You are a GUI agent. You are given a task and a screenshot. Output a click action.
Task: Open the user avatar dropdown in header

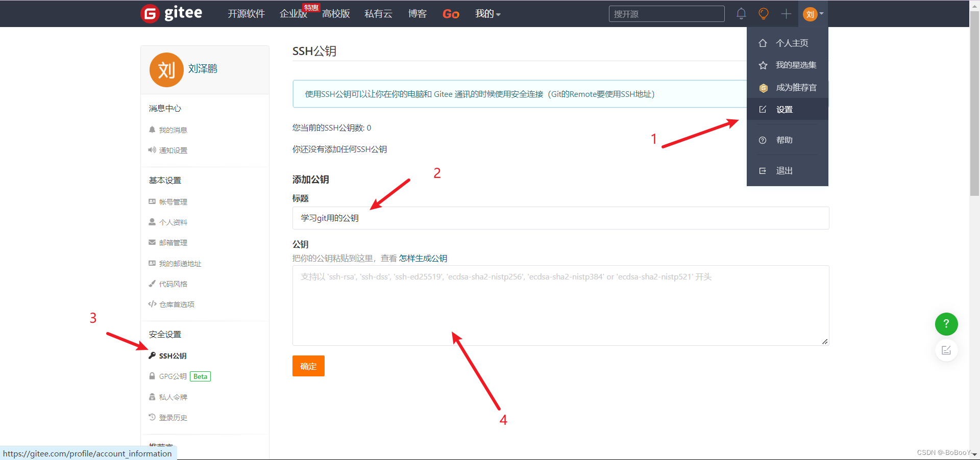click(x=813, y=14)
